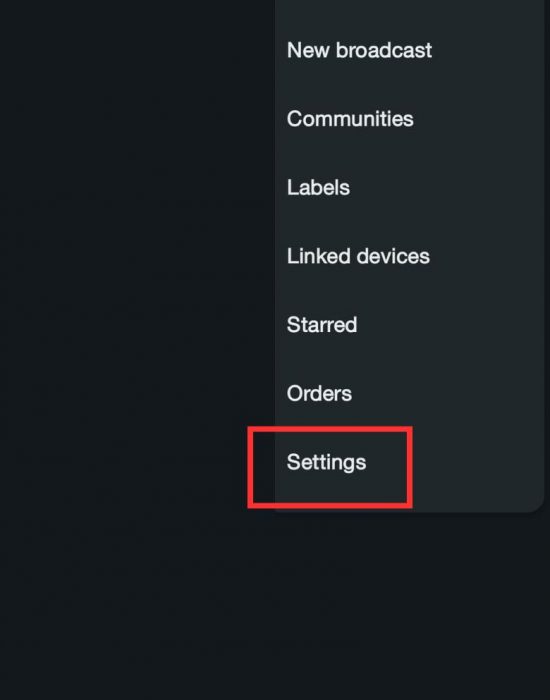Choose Labels in the dropdown menu
Image resolution: width=550 pixels, height=700 pixels.
pos(409,188)
